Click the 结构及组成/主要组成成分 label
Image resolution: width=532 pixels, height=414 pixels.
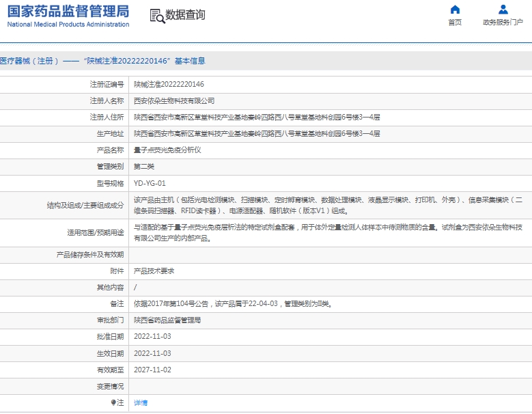85,206
